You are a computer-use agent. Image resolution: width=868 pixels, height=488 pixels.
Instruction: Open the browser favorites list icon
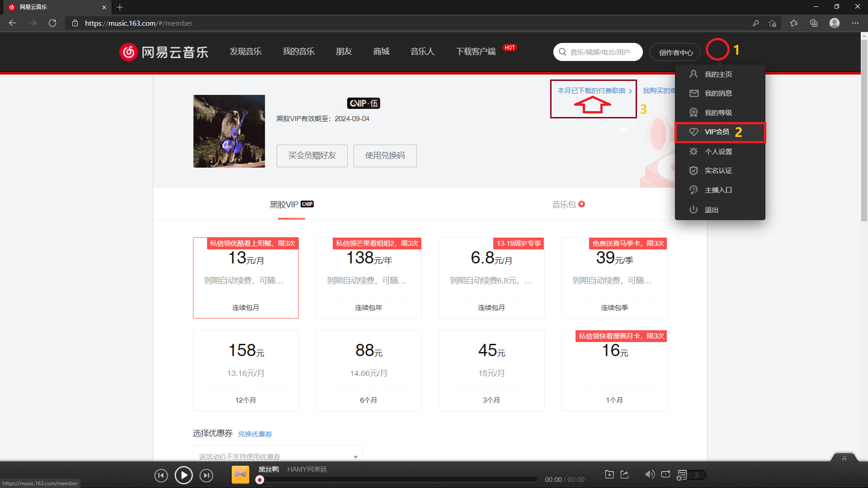tap(794, 23)
